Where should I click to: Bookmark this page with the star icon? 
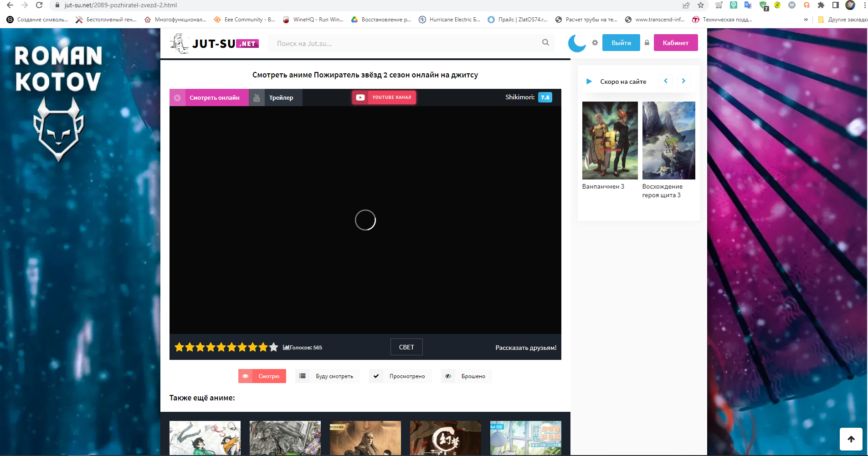coord(701,5)
